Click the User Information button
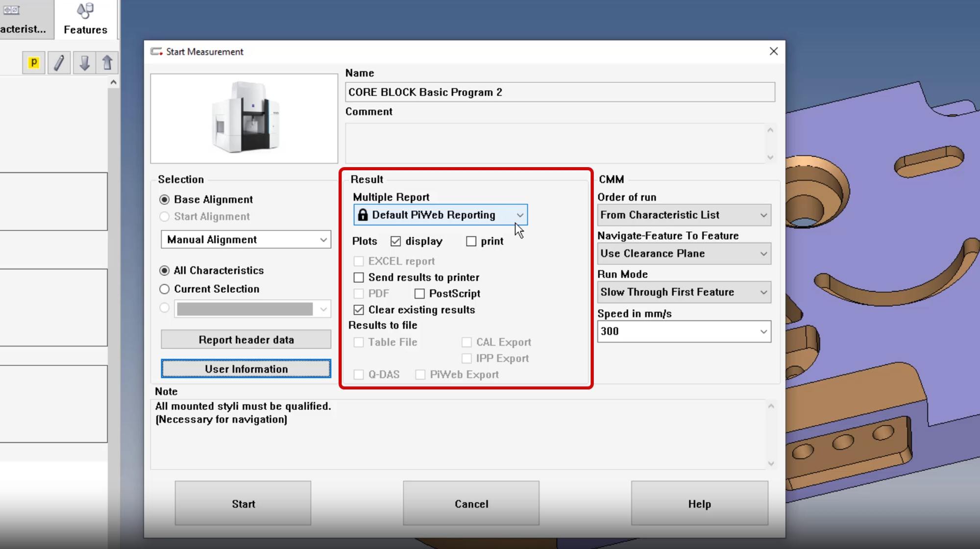980x549 pixels. click(x=245, y=369)
